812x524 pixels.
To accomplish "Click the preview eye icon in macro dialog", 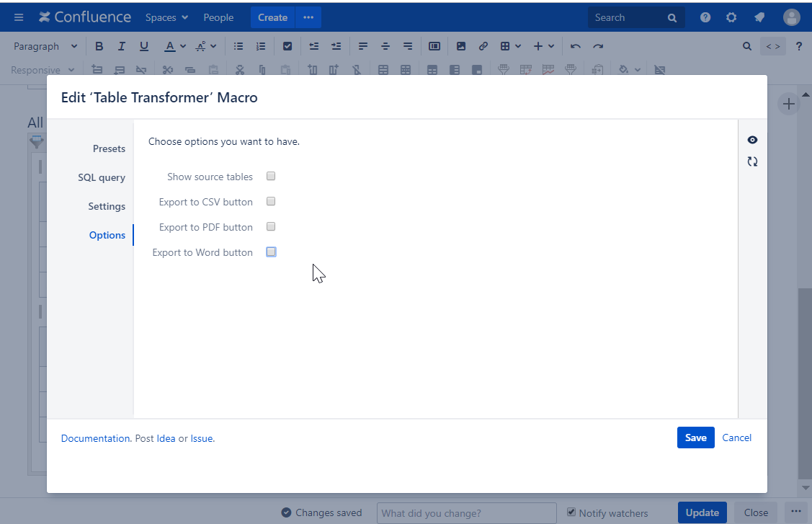I will [752, 140].
